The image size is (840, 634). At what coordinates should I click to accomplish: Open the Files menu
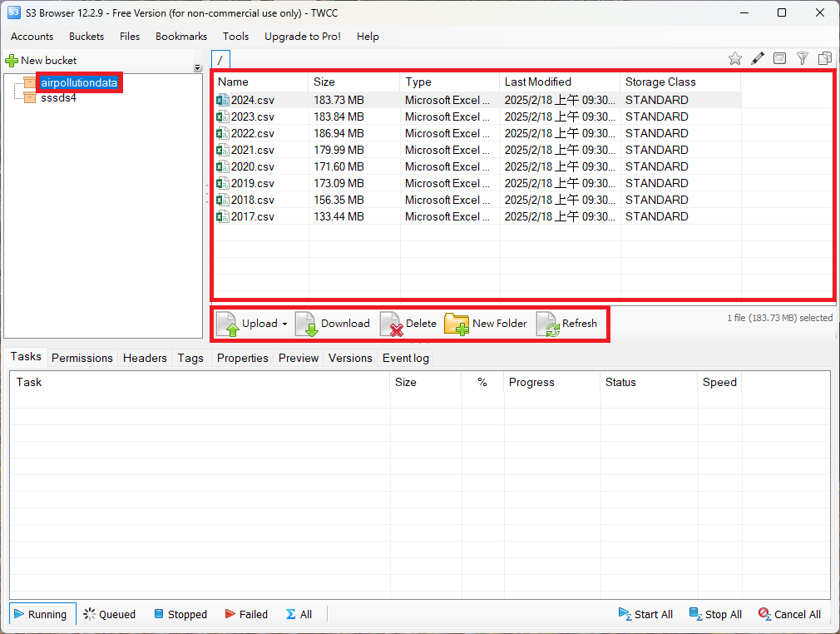point(130,37)
